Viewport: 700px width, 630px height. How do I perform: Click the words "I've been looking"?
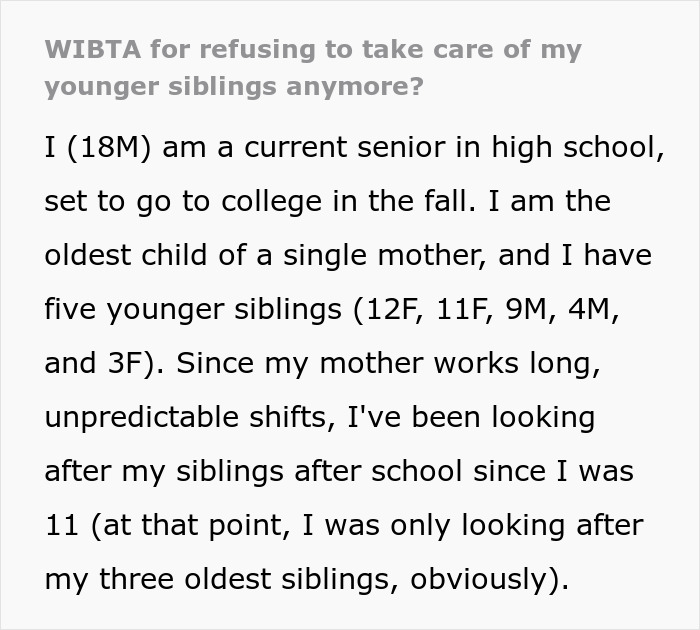[471, 417]
